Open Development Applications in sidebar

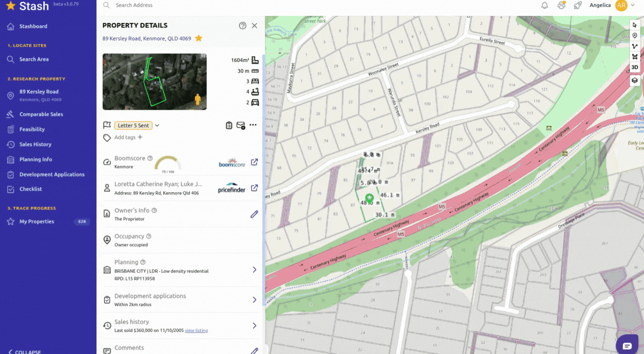click(x=52, y=174)
